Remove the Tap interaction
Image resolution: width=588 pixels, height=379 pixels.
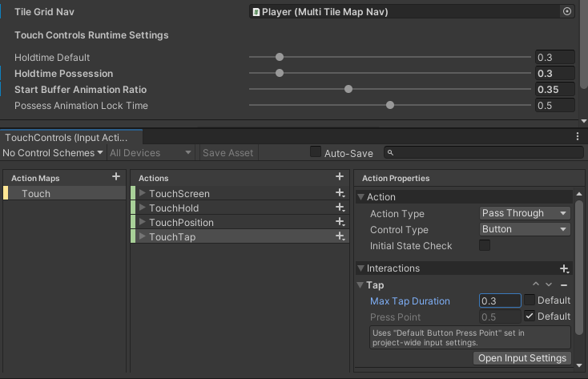click(564, 285)
